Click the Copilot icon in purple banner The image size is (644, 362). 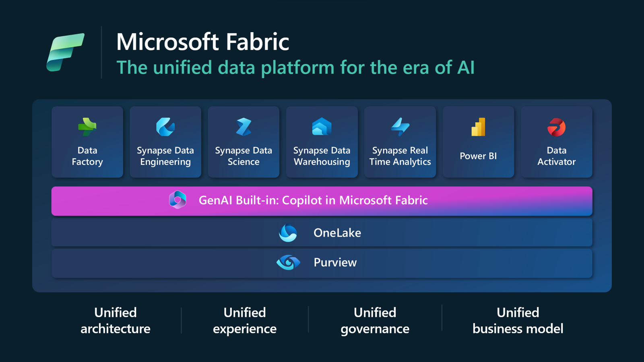tap(178, 200)
